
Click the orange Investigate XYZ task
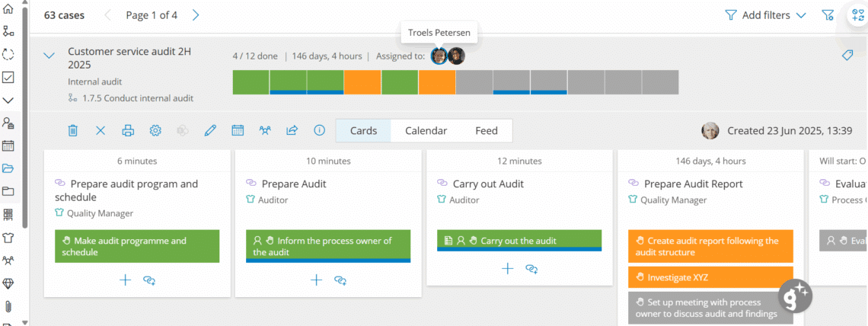(x=710, y=277)
